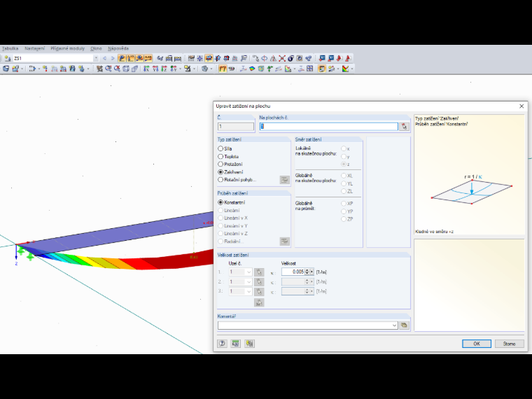Image resolution: width=532 pixels, height=399 pixels.
Task: Click the 0.005 curvature value field
Action: point(293,272)
